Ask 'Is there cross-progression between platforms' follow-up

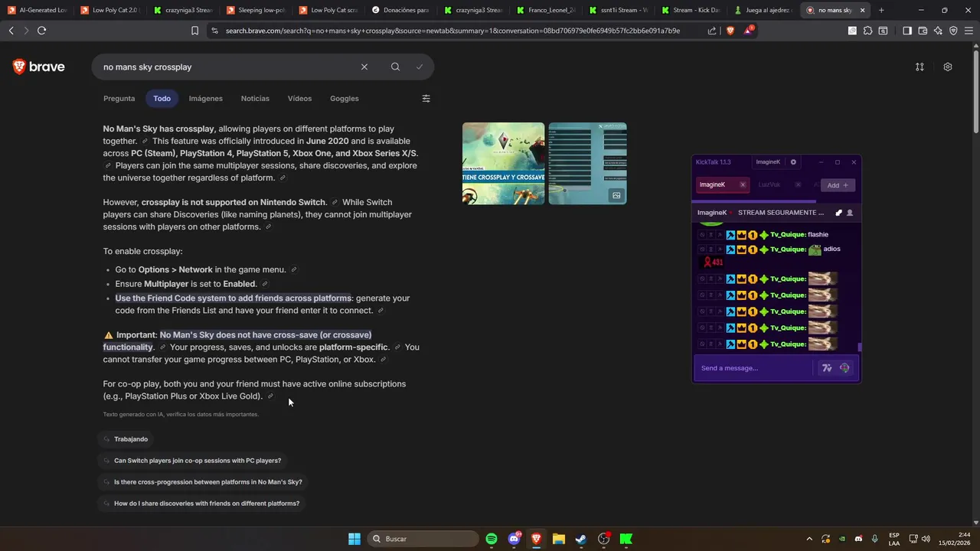(203, 482)
